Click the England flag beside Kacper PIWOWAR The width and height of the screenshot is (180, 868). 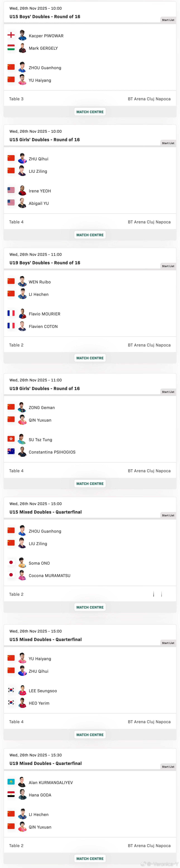[11, 35]
